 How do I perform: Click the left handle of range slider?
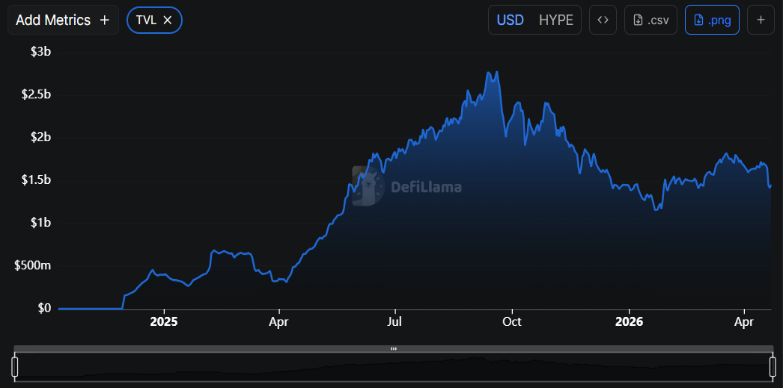tap(14, 366)
